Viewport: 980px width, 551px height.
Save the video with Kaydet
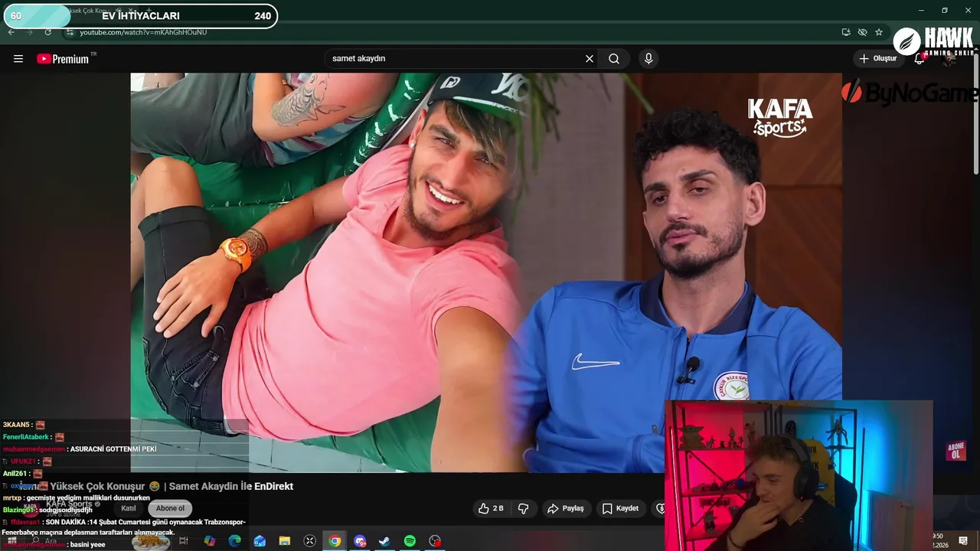(620, 508)
